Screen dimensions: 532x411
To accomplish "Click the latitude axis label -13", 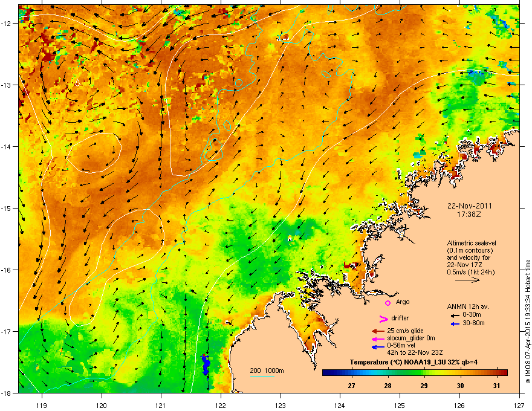I will tap(7, 85).
